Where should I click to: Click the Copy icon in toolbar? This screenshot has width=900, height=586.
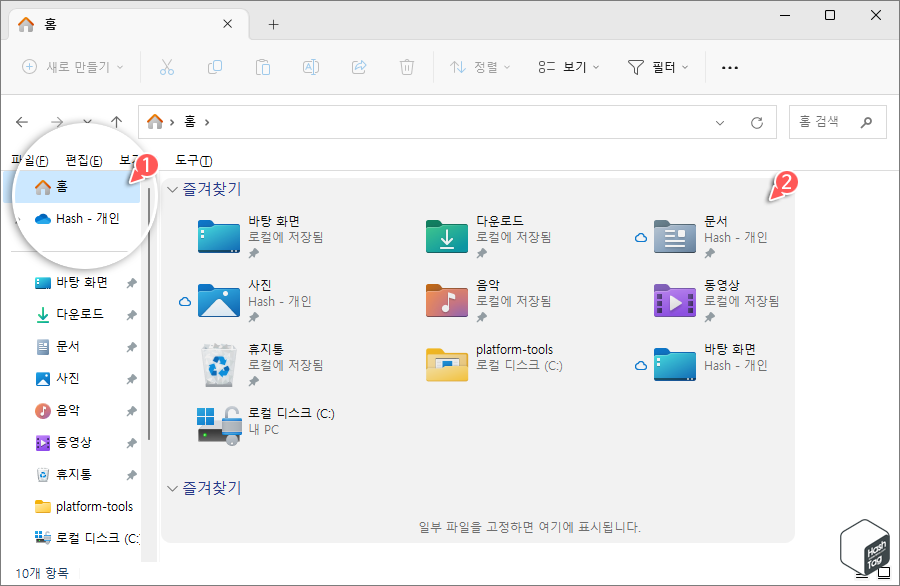pos(215,67)
